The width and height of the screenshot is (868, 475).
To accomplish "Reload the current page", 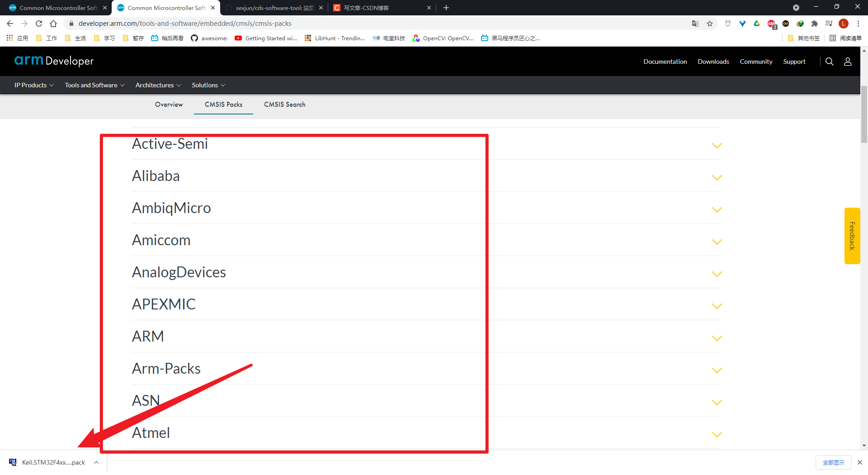I will click(x=39, y=24).
